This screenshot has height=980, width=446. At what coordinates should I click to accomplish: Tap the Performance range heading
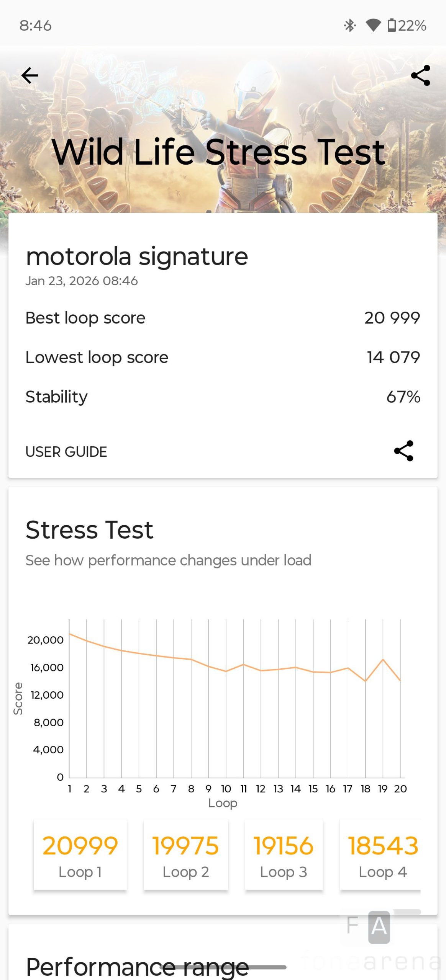(x=137, y=966)
